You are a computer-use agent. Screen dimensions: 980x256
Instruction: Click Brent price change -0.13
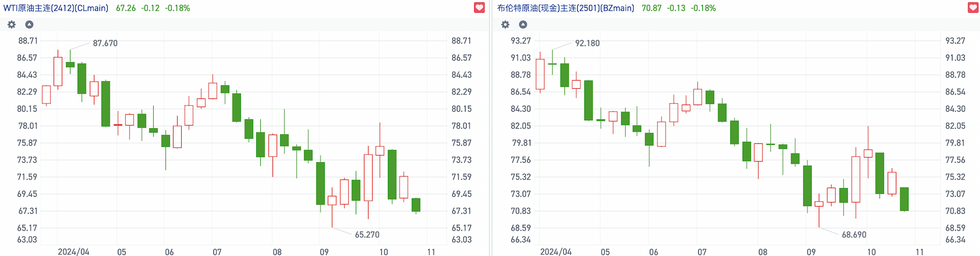[x=676, y=8]
